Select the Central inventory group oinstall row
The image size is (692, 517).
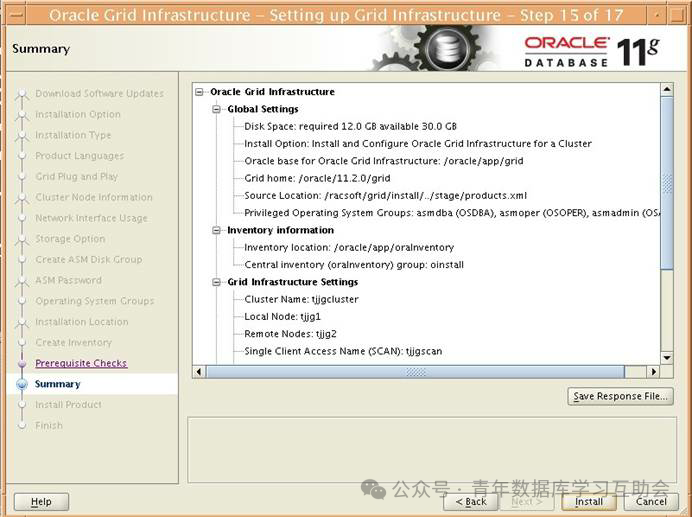[354, 264]
